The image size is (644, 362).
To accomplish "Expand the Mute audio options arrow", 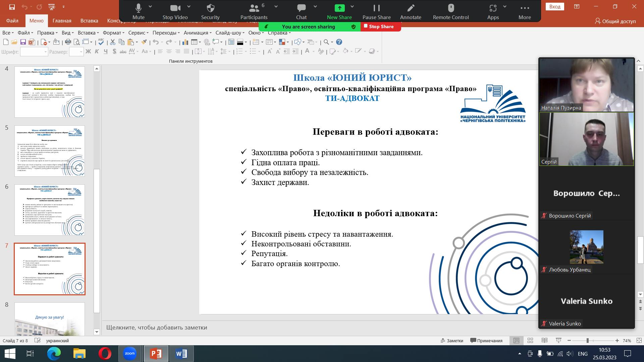I will coord(150,6).
